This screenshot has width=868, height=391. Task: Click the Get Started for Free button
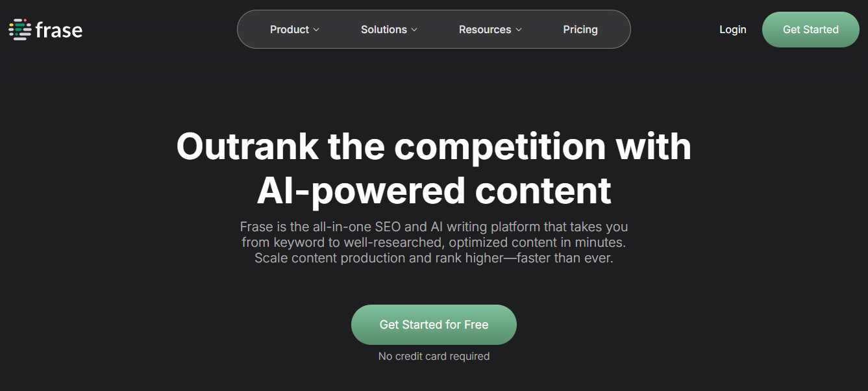click(x=434, y=325)
